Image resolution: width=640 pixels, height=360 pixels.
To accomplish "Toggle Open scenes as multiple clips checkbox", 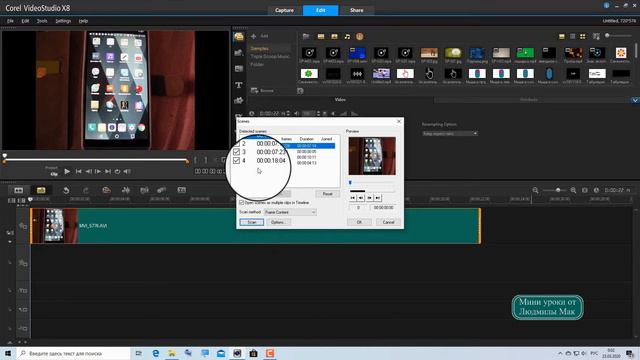I will click(241, 202).
